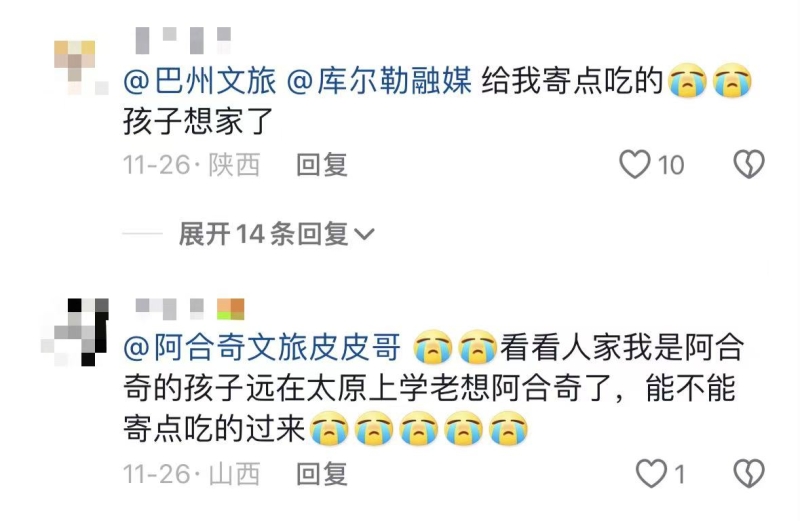Click the 11-26·山西 timestamp
Viewport: 800px width, 521px height.
192,474
